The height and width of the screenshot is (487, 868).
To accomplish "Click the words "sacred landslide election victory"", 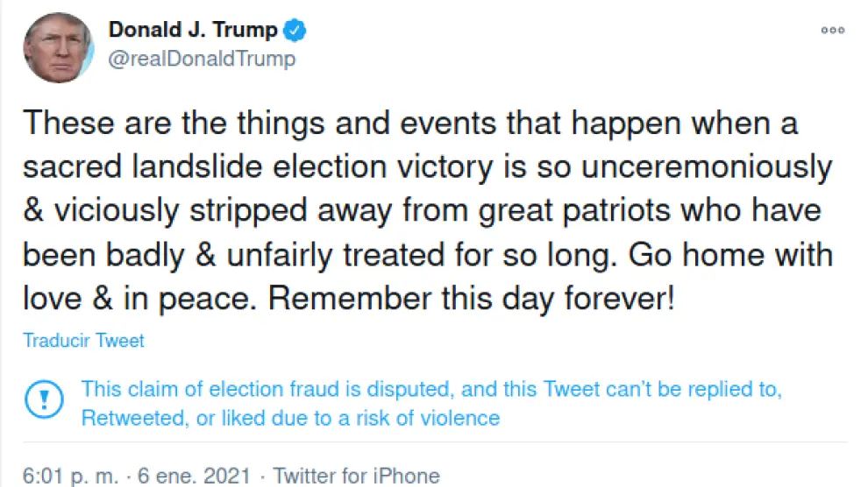I will pyautogui.click(x=272, y=166).
